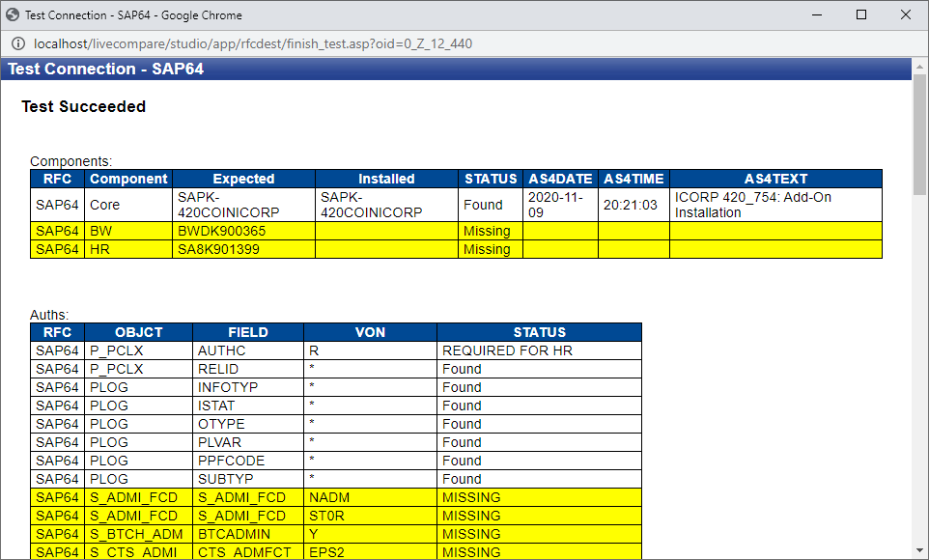Viewport: 929px width, 560px height.
Task: Click the scrollbar up arrow
Action: (x=919, y=67)
